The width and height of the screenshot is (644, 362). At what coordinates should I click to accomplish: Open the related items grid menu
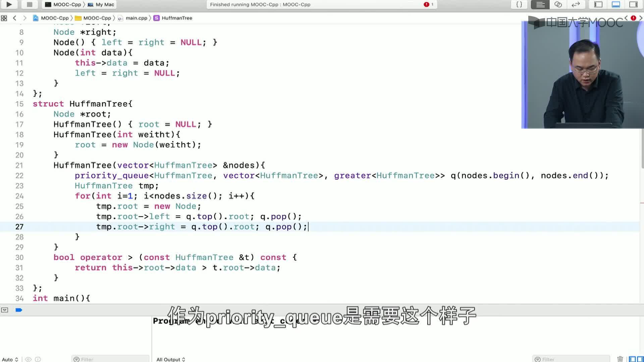4,18
